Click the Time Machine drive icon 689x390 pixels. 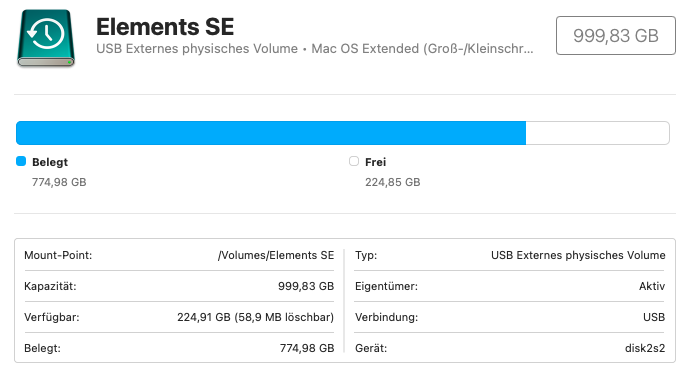[x=46, y=38]
